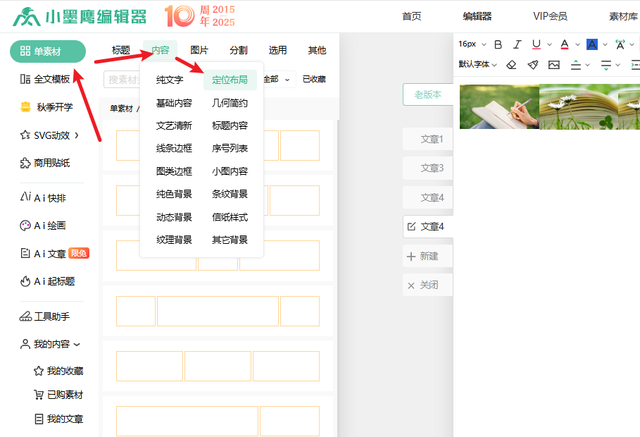This screenshot has width=640, height=437.
Task: Select the 文章3 entry
Action: [428, 168]
